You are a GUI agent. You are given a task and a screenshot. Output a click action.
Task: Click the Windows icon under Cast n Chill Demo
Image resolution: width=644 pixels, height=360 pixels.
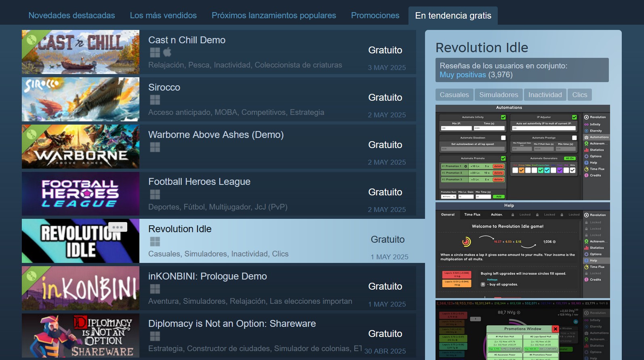click(x=155, y=53)
